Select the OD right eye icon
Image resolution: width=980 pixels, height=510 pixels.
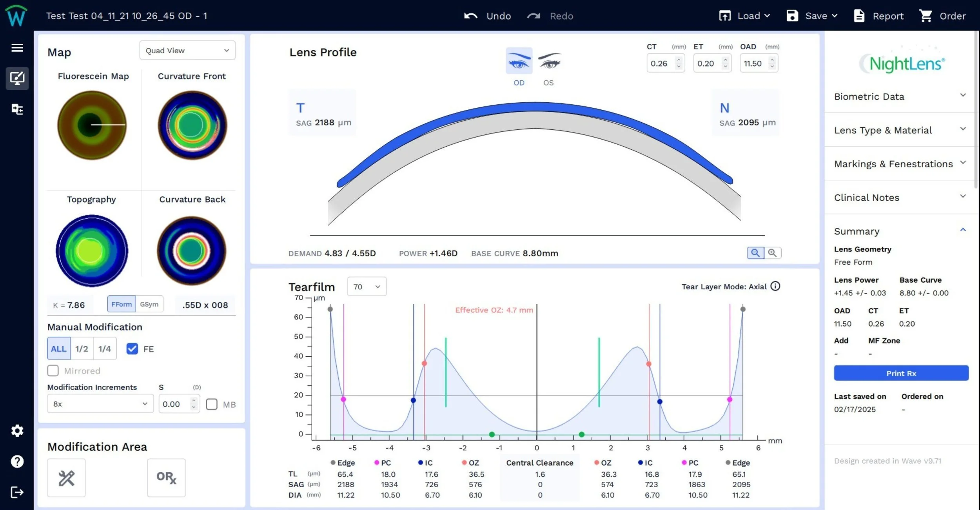tap(519, 61)
